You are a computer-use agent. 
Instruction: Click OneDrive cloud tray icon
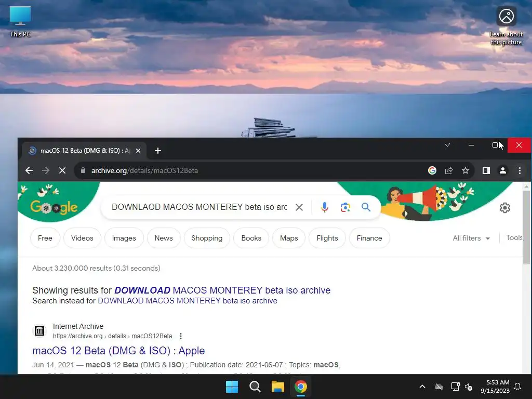439,387
